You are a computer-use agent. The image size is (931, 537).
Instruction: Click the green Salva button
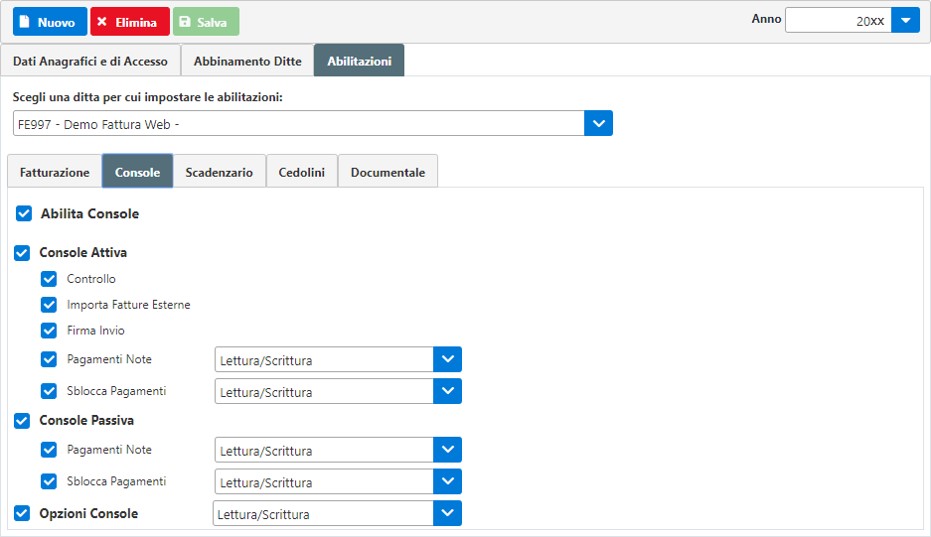[206, 22]
